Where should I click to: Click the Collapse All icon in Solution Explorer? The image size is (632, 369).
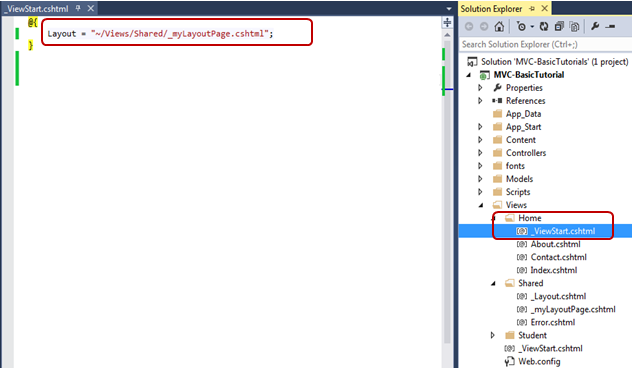[559, 27]
